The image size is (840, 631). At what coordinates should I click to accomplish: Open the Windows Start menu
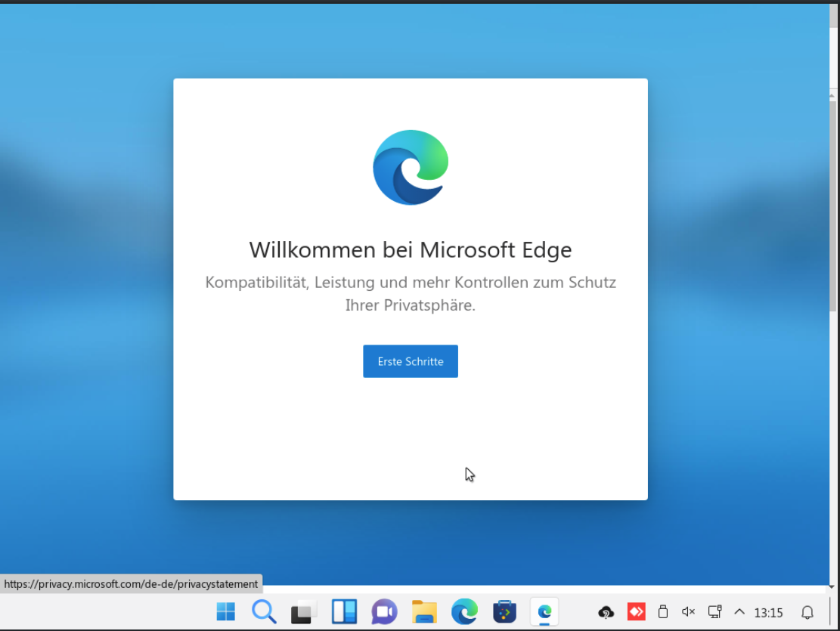[225, 611]
